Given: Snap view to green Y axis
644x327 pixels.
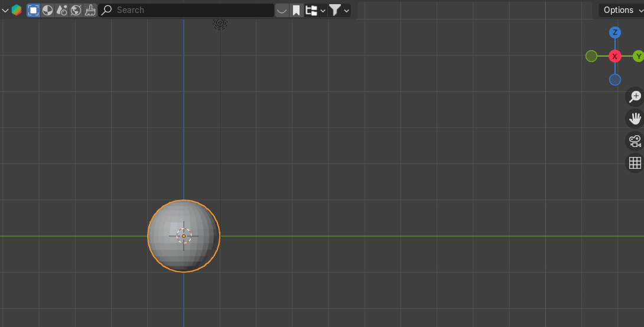Looking at the screenshot, I should pos(638,56).
